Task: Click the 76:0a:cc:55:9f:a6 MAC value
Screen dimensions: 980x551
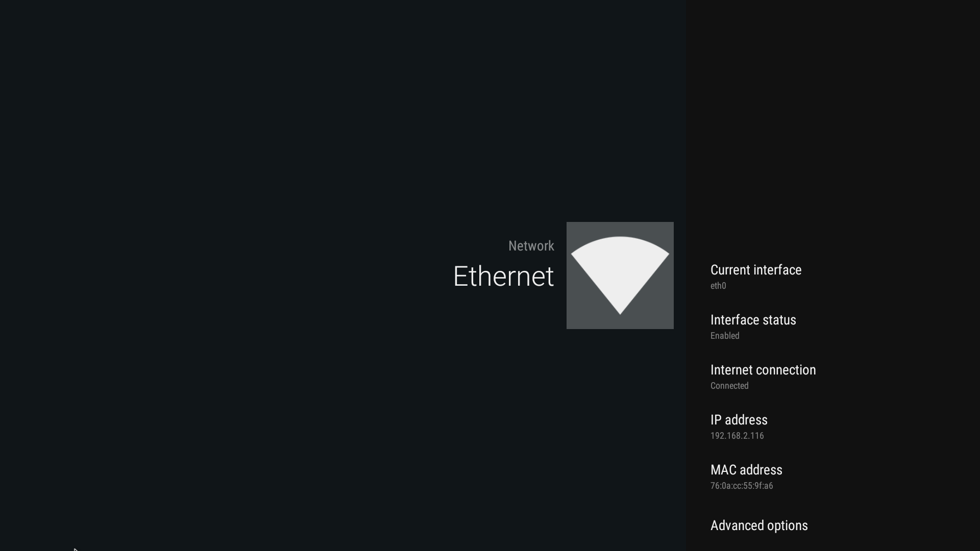Action: click(742, 486)
